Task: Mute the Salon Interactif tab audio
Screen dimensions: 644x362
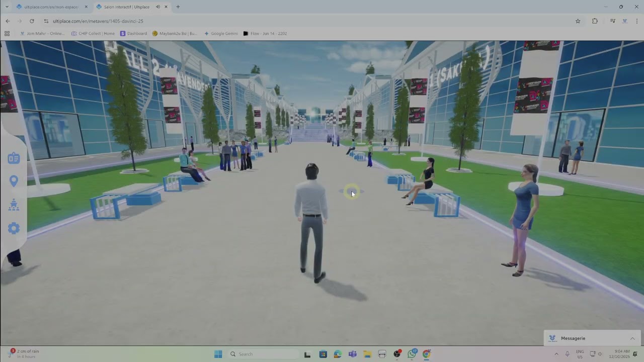Action: 158,7
